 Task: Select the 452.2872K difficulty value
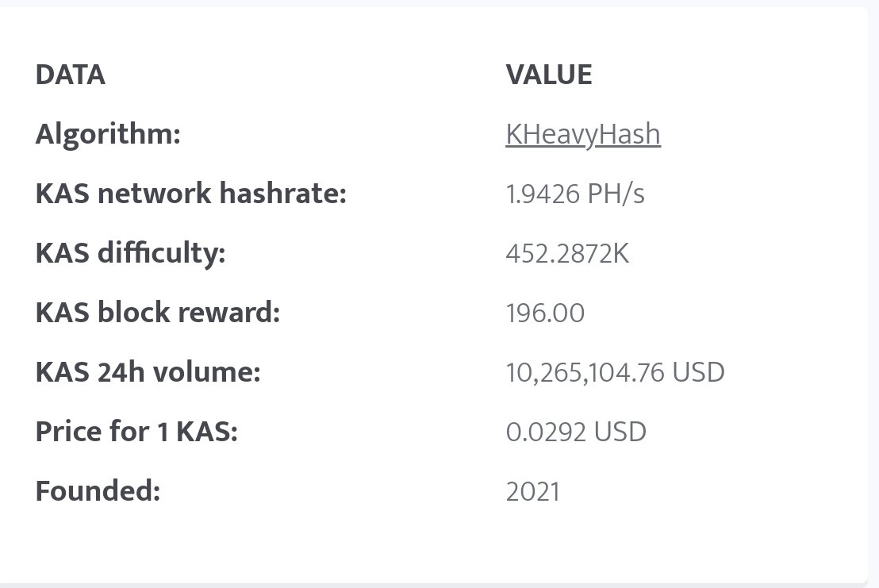pyautogui.click(x=567, y=253)
